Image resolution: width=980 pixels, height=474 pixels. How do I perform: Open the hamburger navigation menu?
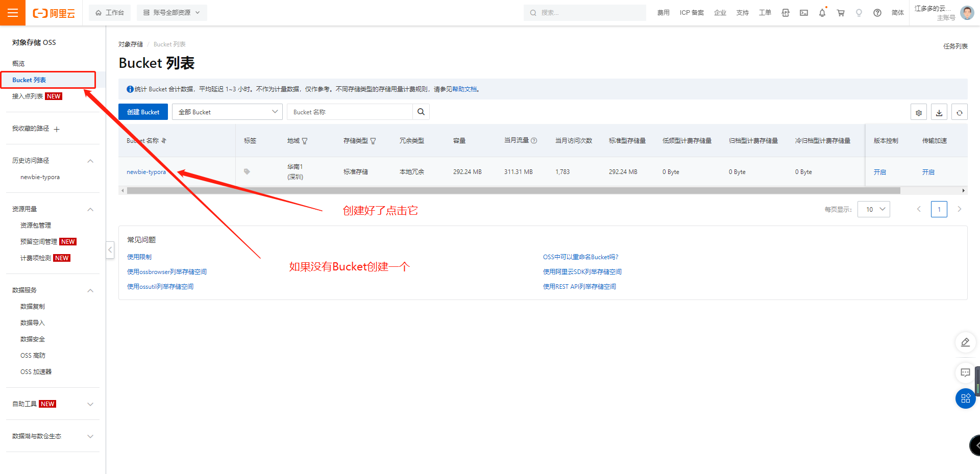pyautogui.click(x=13, y=13)
